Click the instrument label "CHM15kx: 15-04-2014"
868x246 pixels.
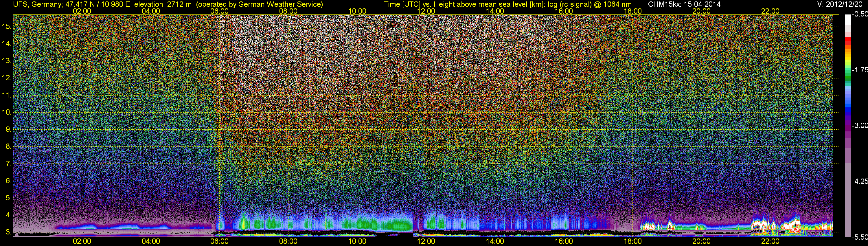[684, 4]
